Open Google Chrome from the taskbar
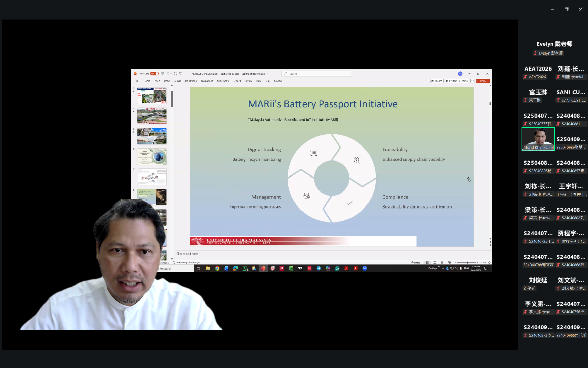 pos(217,269)
